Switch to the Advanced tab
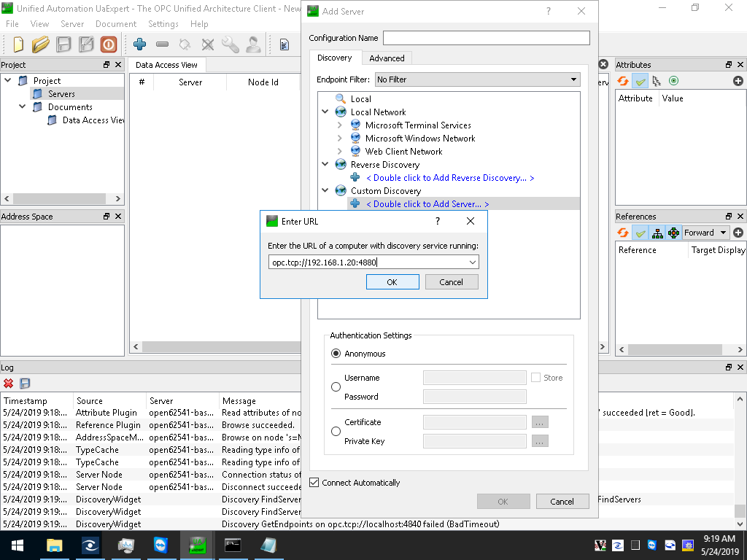 coord(387,58)
